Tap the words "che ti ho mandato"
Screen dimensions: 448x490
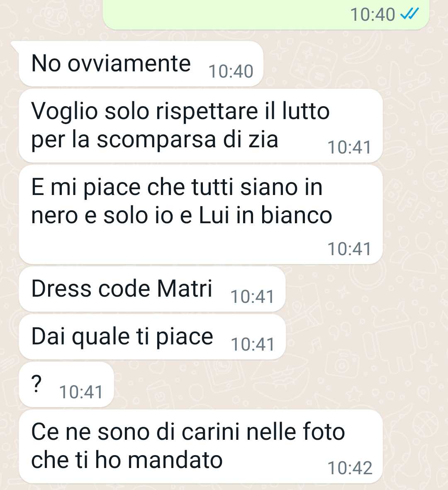click(127, 460)
